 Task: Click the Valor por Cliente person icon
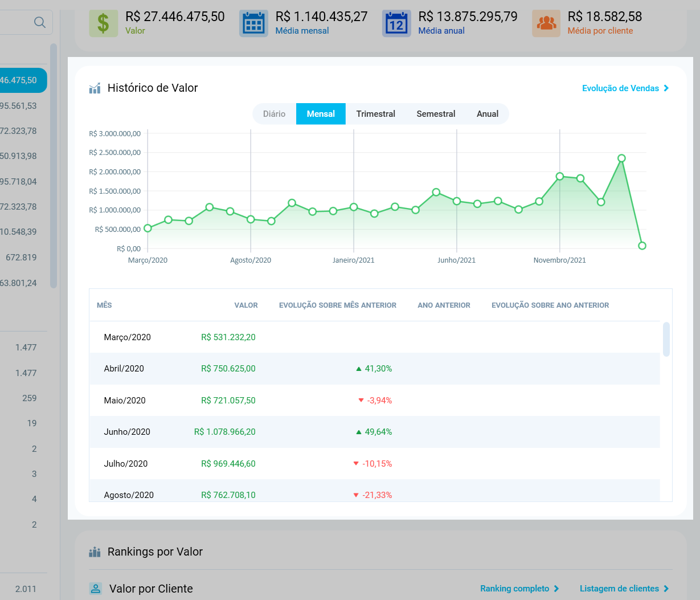click(96, 589)
